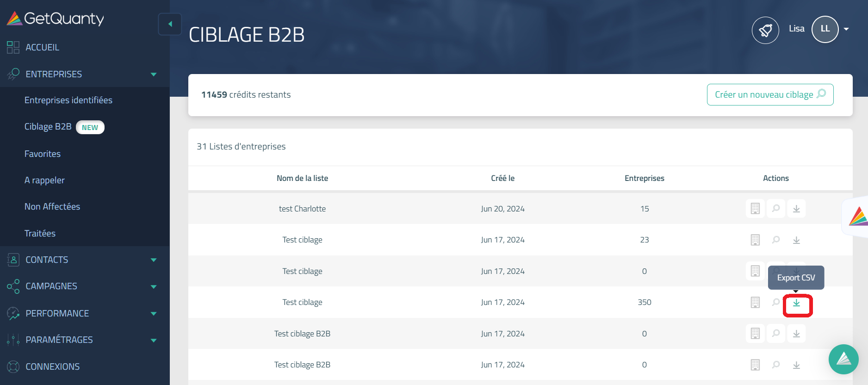Click magnifier icon for test Charlotte row

[x=776, y=209]
